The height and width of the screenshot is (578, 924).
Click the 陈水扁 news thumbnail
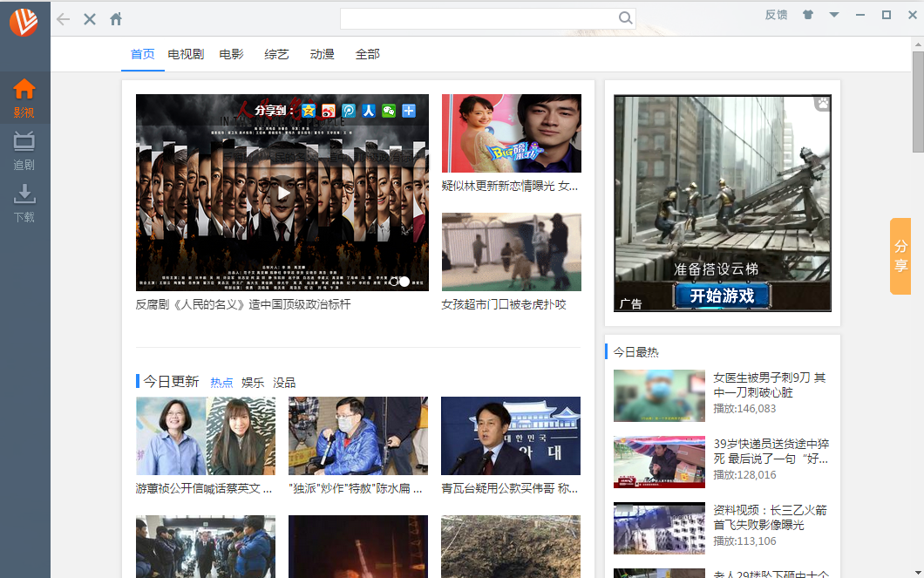[x=358, y=435]
